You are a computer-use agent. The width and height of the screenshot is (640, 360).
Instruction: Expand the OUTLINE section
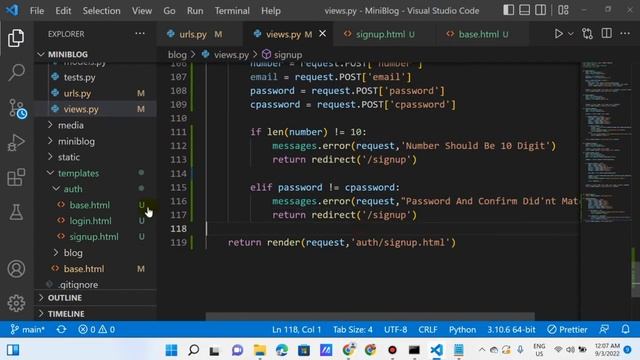tap(96, 298)
